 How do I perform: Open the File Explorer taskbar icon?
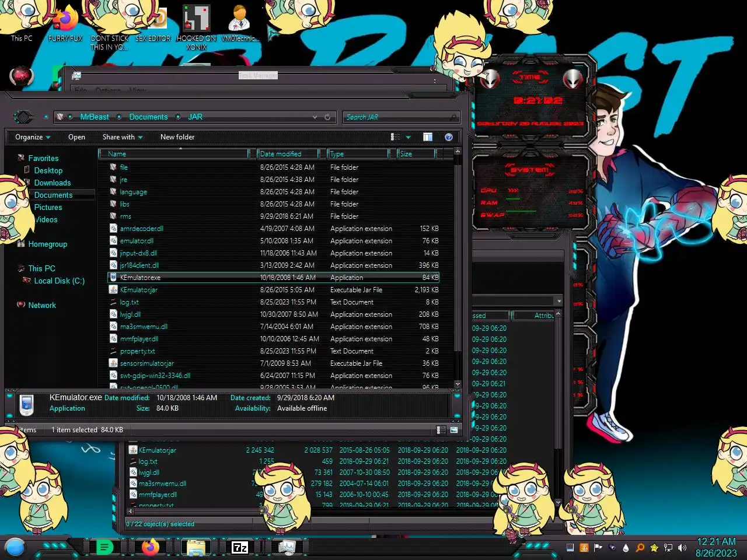click(196, 547)
